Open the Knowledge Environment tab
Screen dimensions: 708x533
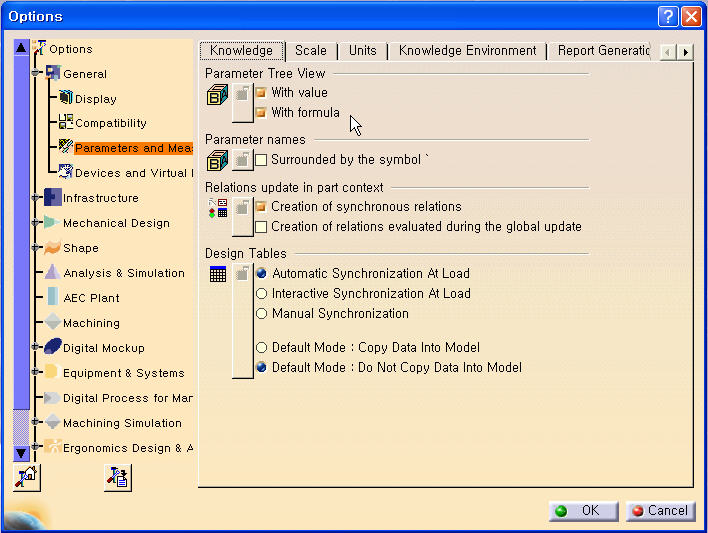click(467, 51)
